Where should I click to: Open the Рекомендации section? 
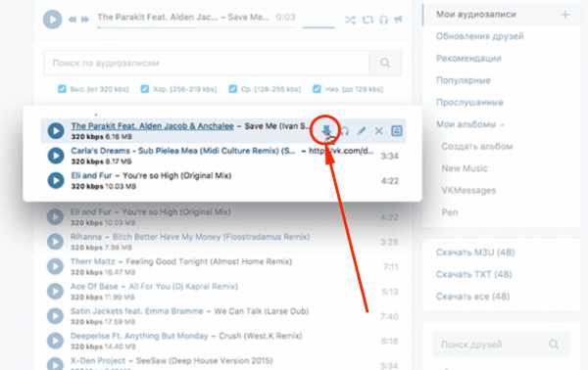click(x=468, y=59)
